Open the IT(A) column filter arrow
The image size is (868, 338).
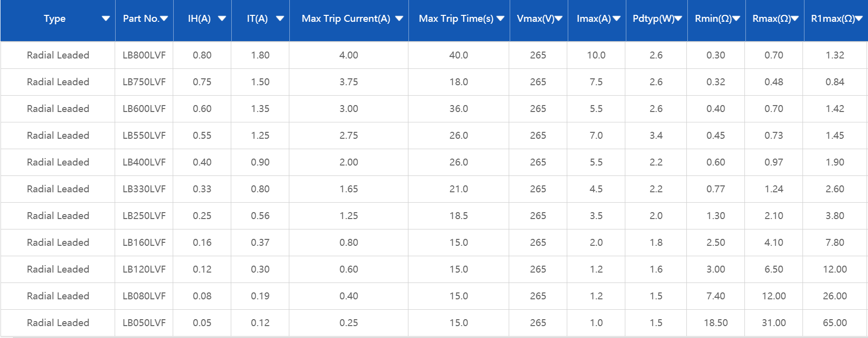click(280, 19)
